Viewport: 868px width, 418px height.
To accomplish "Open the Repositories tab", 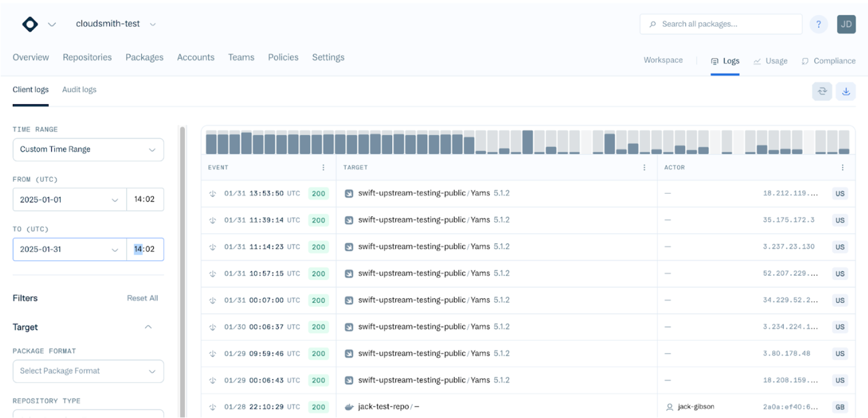I will pyautogui.click(x=87, y=57).
